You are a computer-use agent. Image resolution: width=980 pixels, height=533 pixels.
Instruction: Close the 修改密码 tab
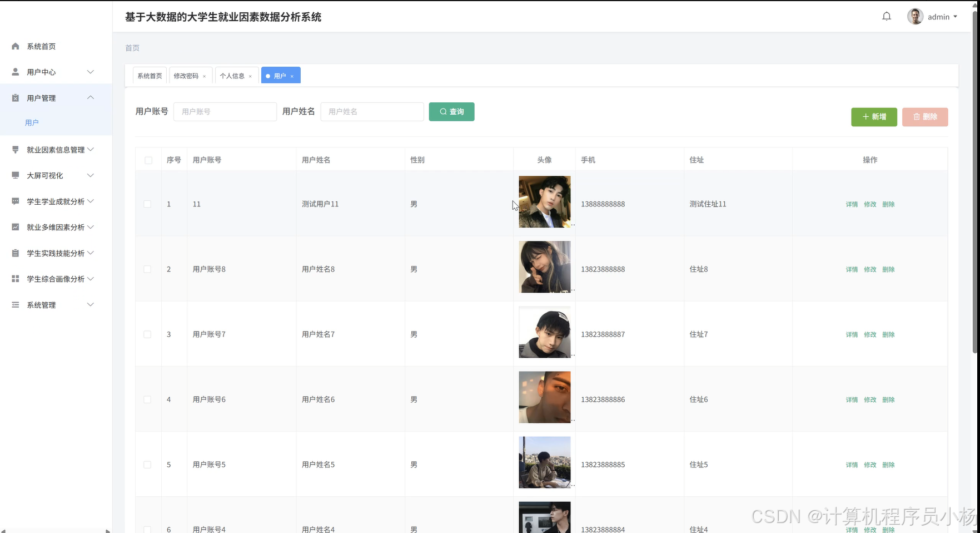[204, 76]
